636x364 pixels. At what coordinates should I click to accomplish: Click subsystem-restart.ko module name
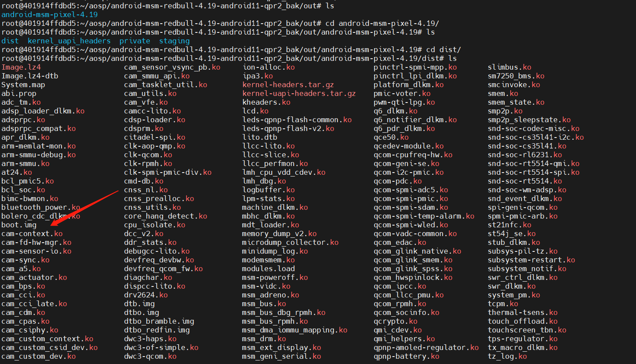click(x=531, y=260)
